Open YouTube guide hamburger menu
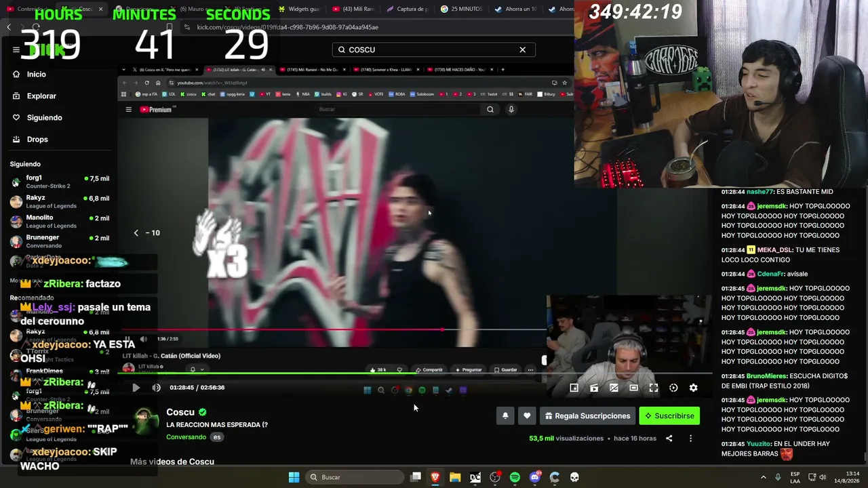Screen dimensions: 868x488 [128, 110]
